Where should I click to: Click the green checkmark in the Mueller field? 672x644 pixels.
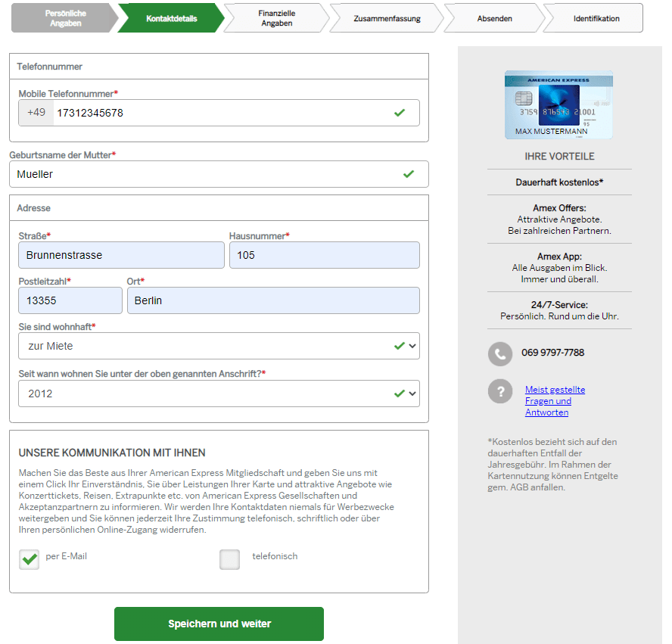coord(409,174)
